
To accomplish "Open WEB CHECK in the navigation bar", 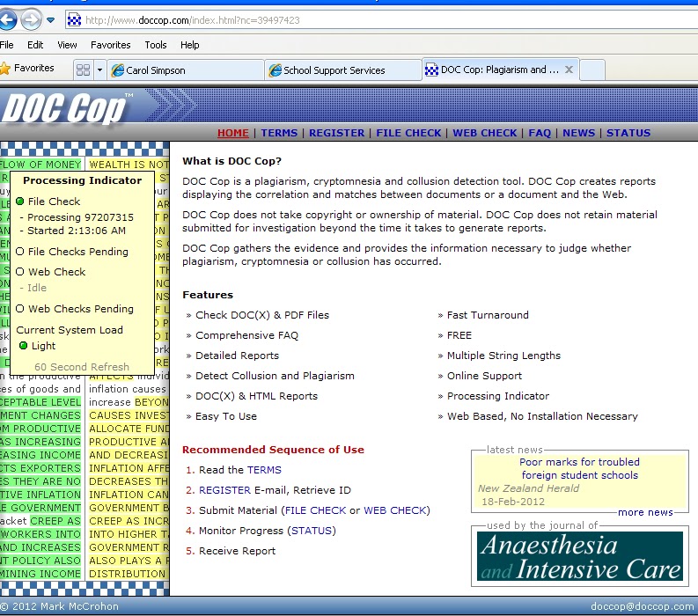I will coord(485,133).
